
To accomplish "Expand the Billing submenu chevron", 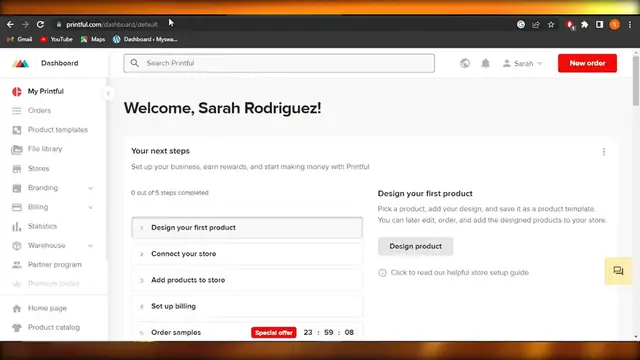I will [90, 207].
